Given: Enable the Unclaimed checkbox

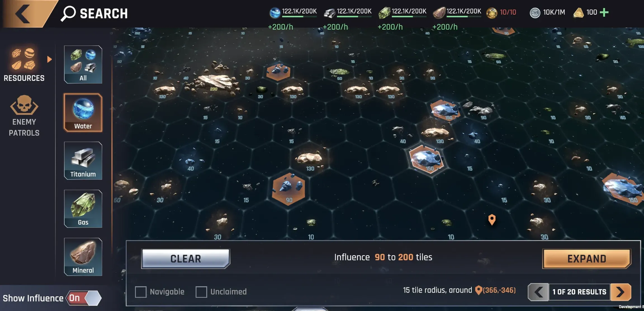Looking at the screenshot, I should click(201, 292).
